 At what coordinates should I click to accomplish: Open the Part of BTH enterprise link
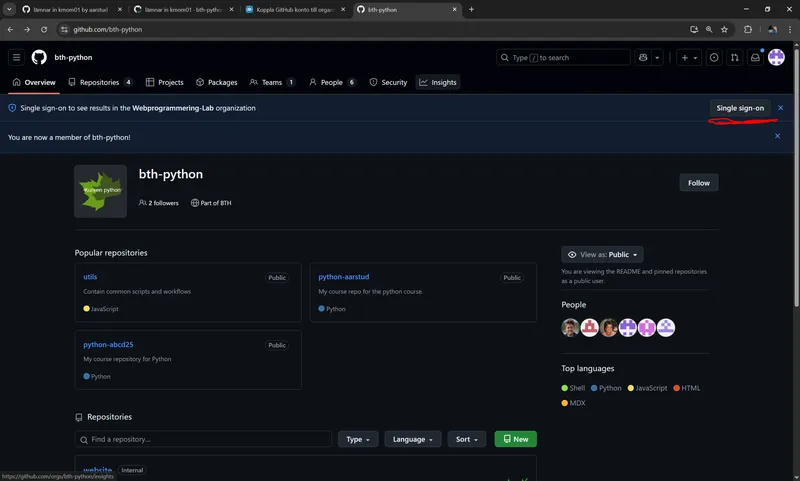click(211, 203)
